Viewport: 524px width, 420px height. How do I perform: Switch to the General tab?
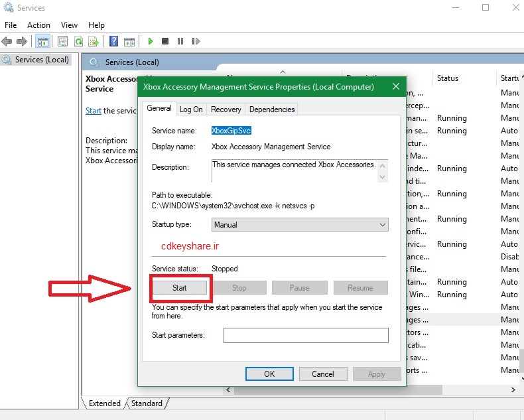pyautogui.click(x=159, y=108)
